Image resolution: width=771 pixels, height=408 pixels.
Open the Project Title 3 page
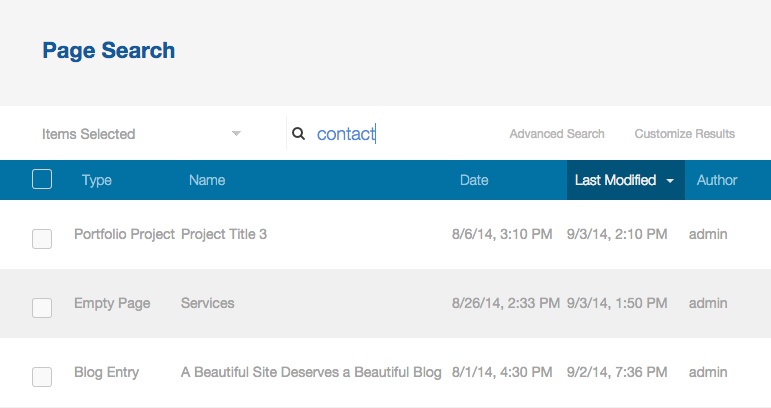[224, 234]
